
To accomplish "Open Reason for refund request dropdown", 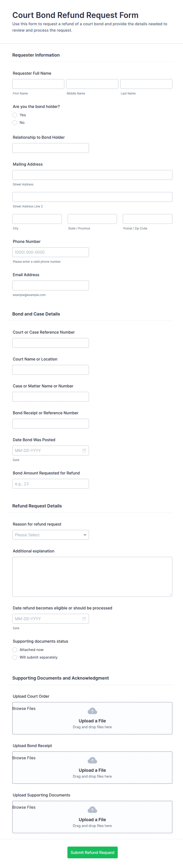I will click(50, 535).
